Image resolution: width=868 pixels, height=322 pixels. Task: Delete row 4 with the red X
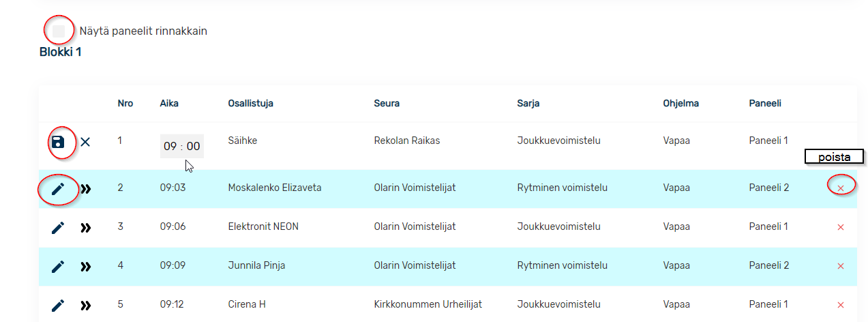841,266
